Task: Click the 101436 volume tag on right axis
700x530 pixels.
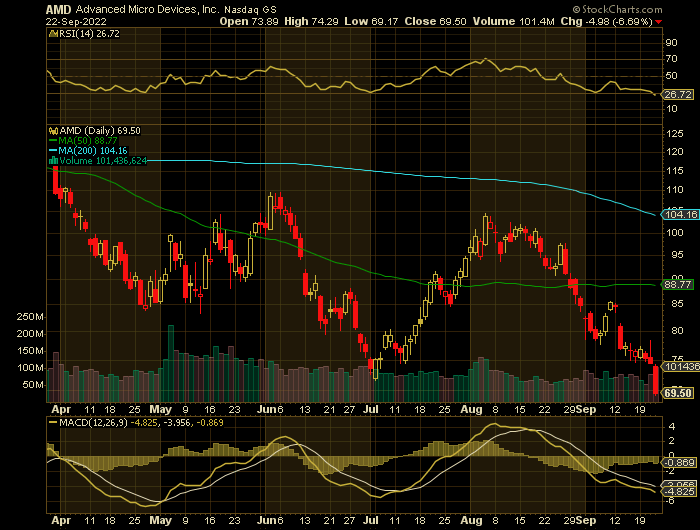Action: 681,367
